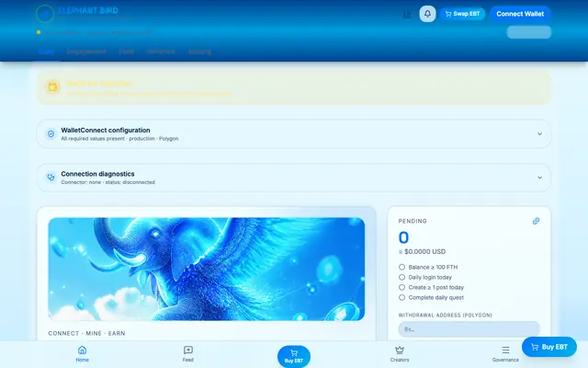Click the link icon in the Pending card
The width and height of the screenshot is (588, 368).
536,221
